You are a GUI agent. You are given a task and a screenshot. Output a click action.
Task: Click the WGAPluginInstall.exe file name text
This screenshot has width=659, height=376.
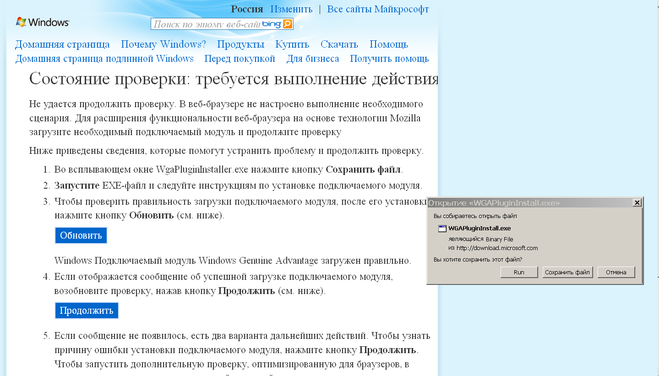480,229
